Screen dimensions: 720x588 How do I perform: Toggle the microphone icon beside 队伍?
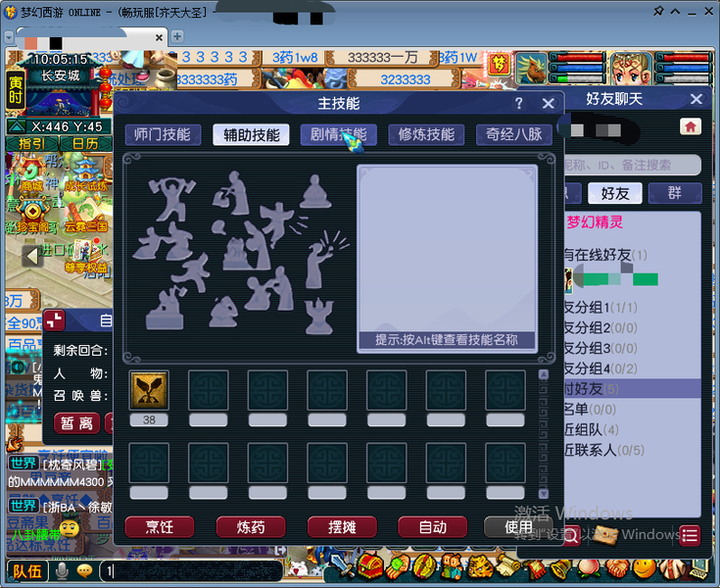(x=62, y=570)
